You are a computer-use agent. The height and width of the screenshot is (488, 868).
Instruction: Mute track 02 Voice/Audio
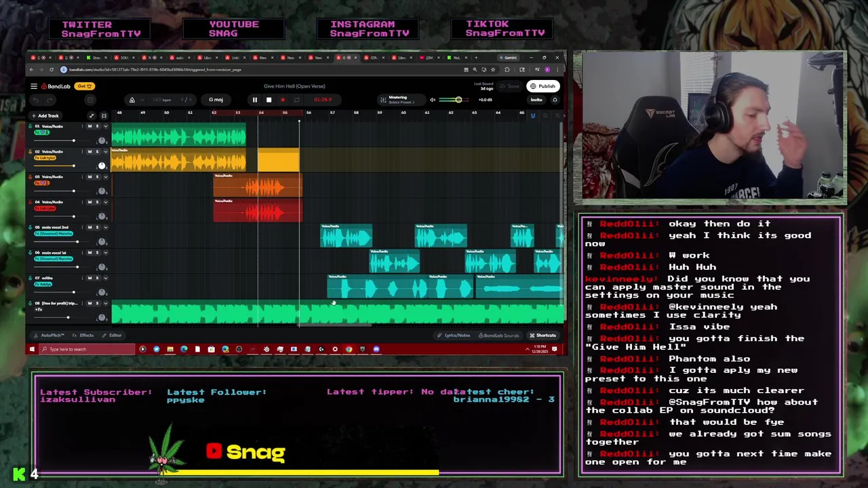(x=90, y=151)
